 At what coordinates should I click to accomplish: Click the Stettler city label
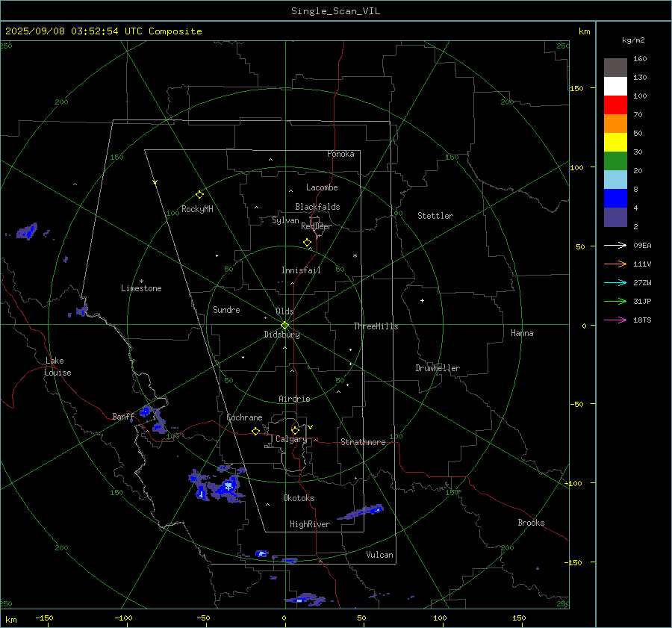(435, 216)
